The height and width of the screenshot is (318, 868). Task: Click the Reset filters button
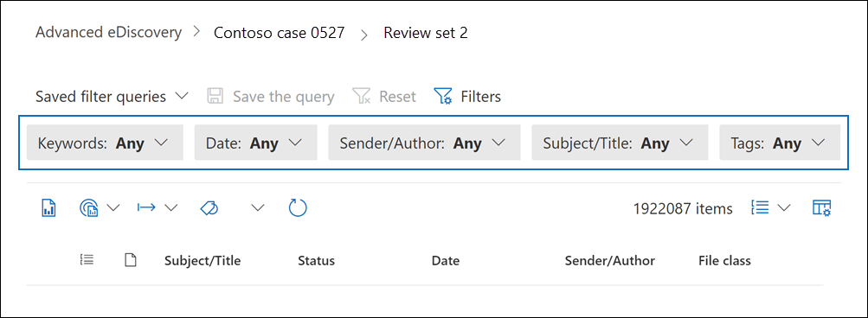click(x=384, y=97)
